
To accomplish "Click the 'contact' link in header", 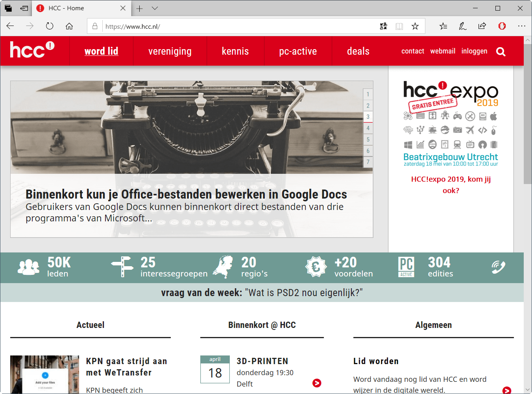I will [413, 51].
